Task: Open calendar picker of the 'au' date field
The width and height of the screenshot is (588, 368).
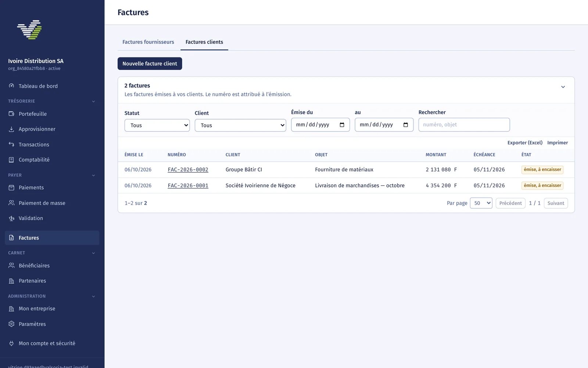Action: 406,125
